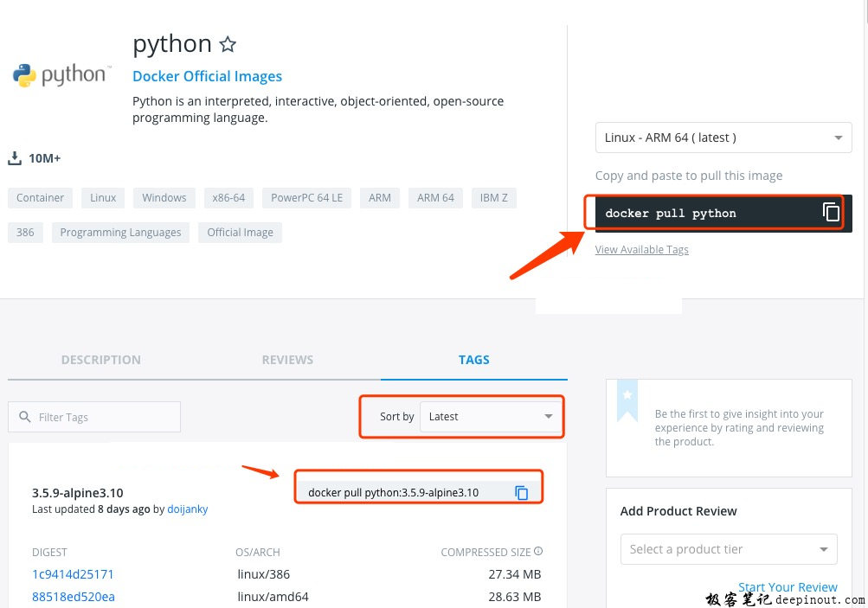Click the digest 1c9414d25171 link
Screen dimensions: 868x608
tap(73, 573)
